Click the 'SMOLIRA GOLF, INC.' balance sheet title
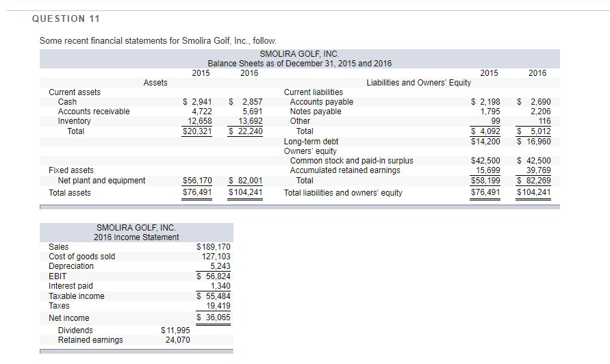This screenshot has width=610, height=364. (x=300, y=53)
